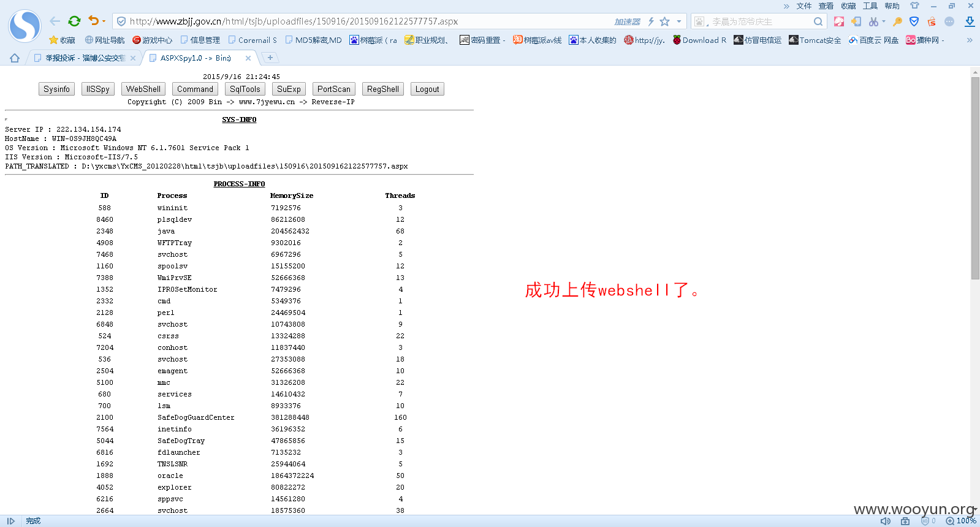Open the 帮助 menu
Viewport: 980px width, 527px height.
coord(892,6)
